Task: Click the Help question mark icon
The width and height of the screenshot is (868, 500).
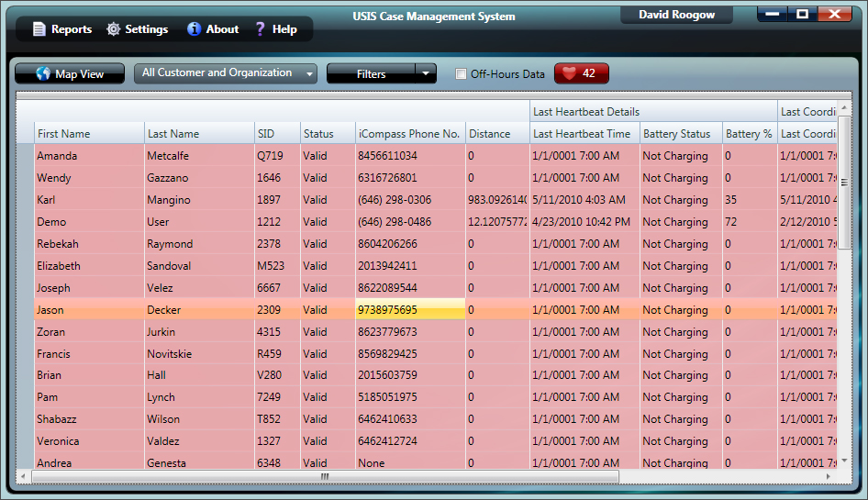Action: pyautogui.click(x=261, y=29)
